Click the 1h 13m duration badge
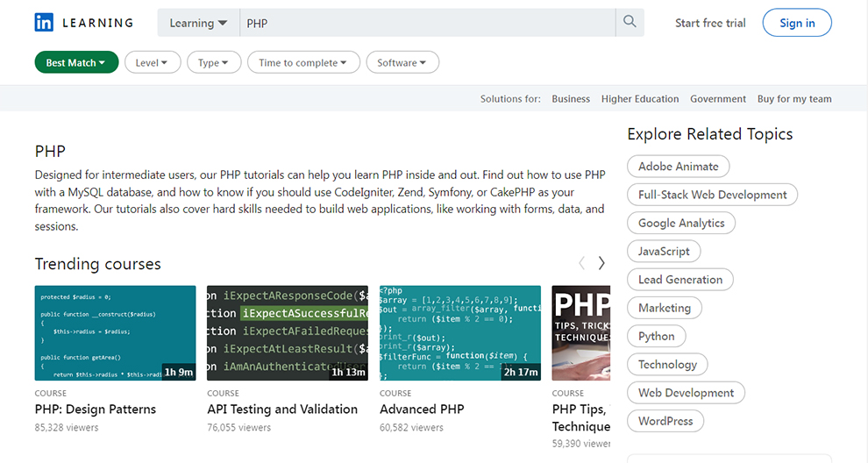The width and height of the screenshot is (868, 463). [348, 372]
